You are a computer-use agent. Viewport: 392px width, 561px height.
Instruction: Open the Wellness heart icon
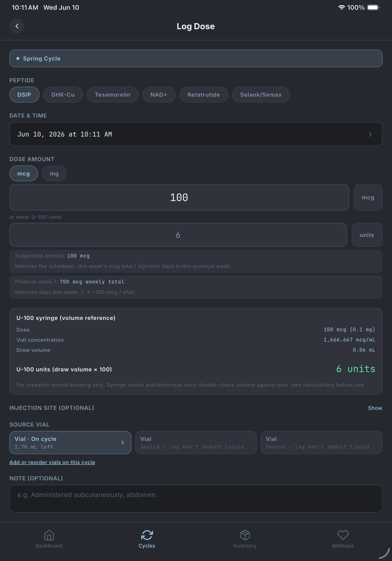(x=343, y=535)
